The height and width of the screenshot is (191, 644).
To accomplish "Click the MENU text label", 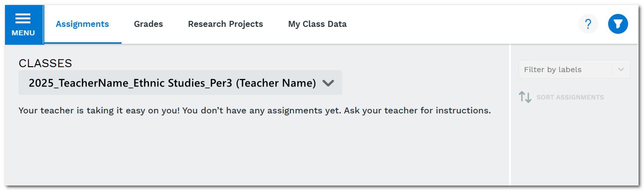I will click(23, 33).
